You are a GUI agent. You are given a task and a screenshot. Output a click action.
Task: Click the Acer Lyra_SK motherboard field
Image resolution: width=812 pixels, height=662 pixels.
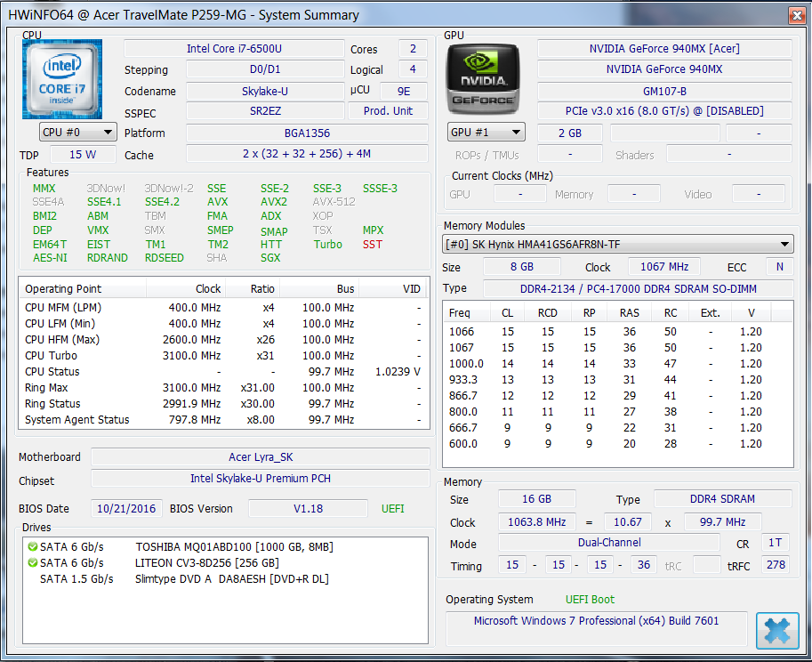(x=261, y=457)
